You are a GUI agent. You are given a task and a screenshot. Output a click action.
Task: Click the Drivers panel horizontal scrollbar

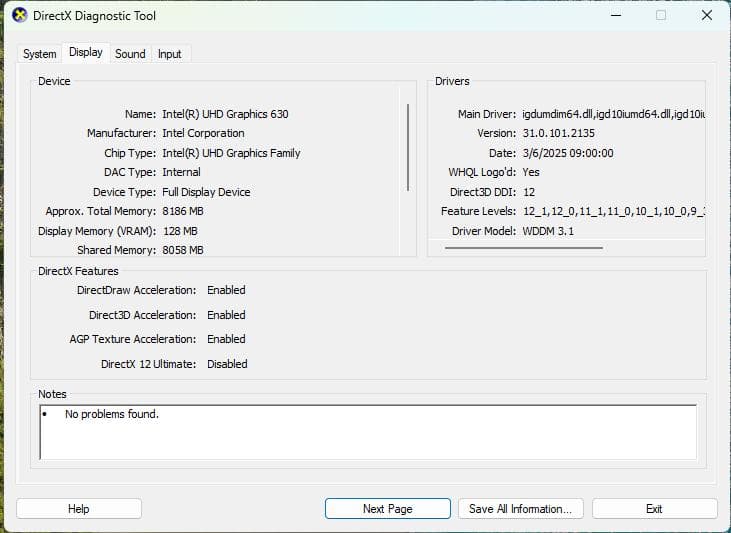(523, 247)
